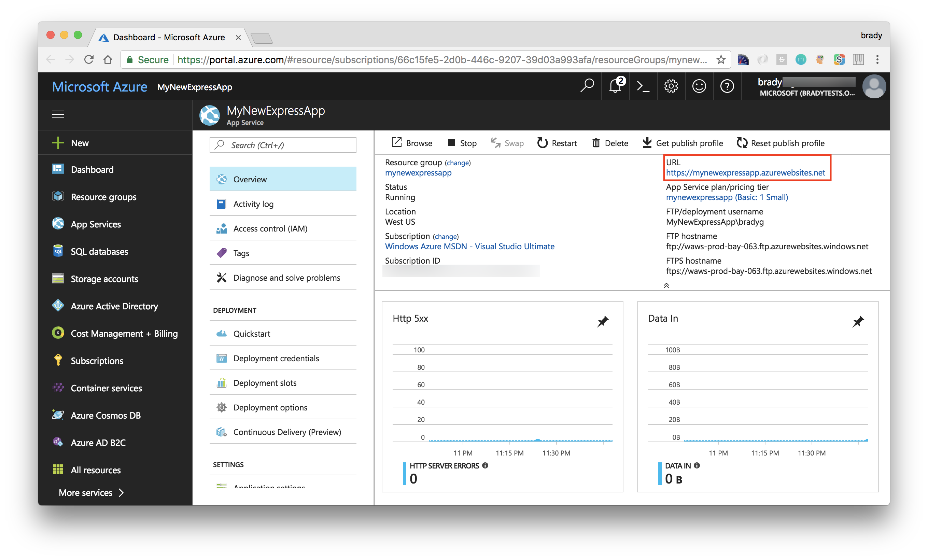Pin the Data In chart
This screenshot has width=928, height=560.
(x=858, y=321)
